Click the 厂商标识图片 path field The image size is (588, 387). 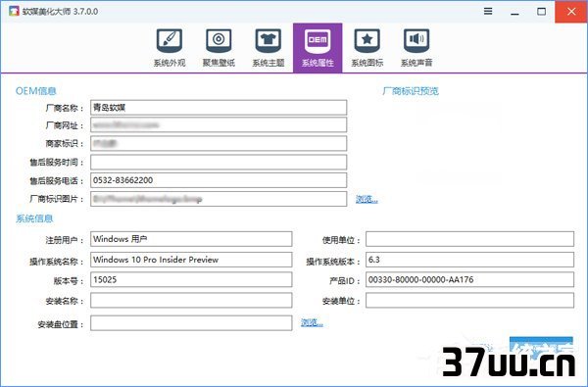tap(219, 199)
